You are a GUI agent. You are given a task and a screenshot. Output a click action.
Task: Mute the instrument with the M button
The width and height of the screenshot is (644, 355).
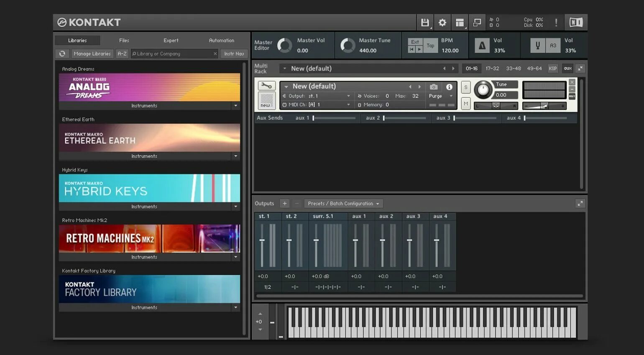(x=466, y=104)
